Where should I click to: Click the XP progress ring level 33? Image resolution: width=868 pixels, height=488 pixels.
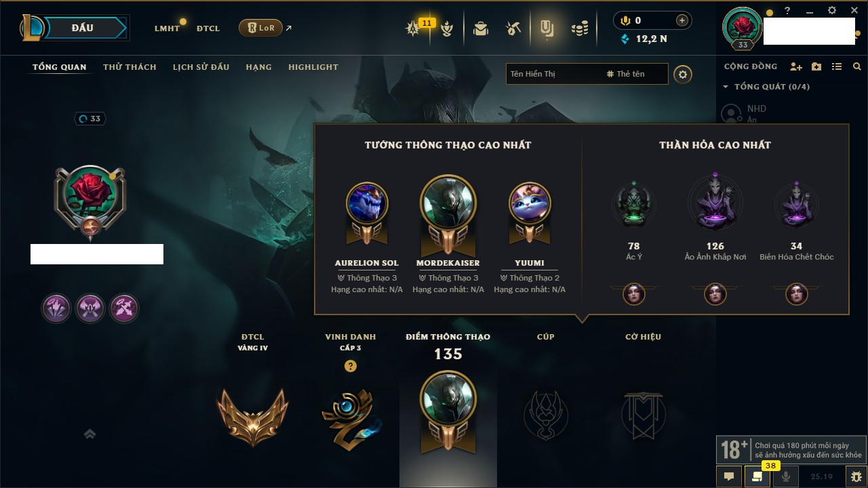(91, 119)
